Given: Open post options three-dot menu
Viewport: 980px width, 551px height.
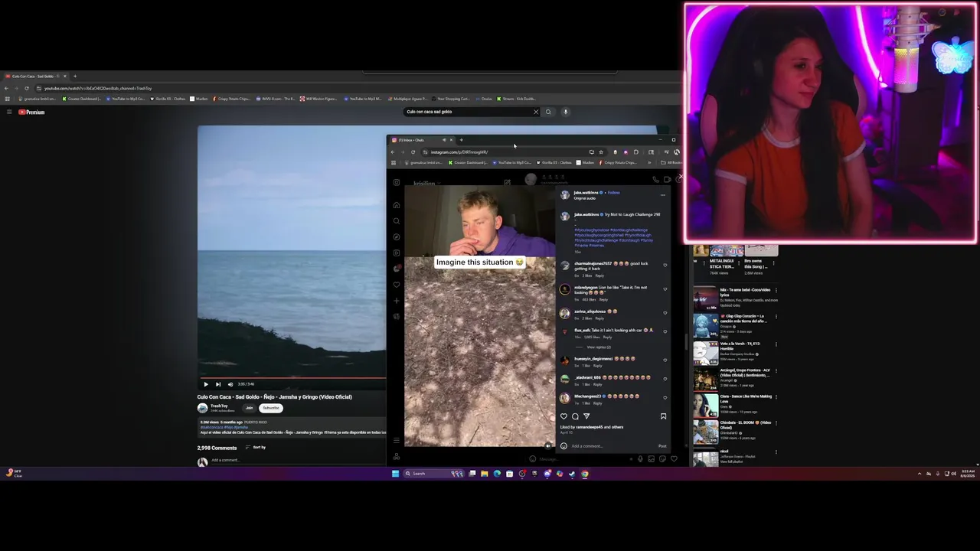Looking at the screenshot, I should coord(663,195).
